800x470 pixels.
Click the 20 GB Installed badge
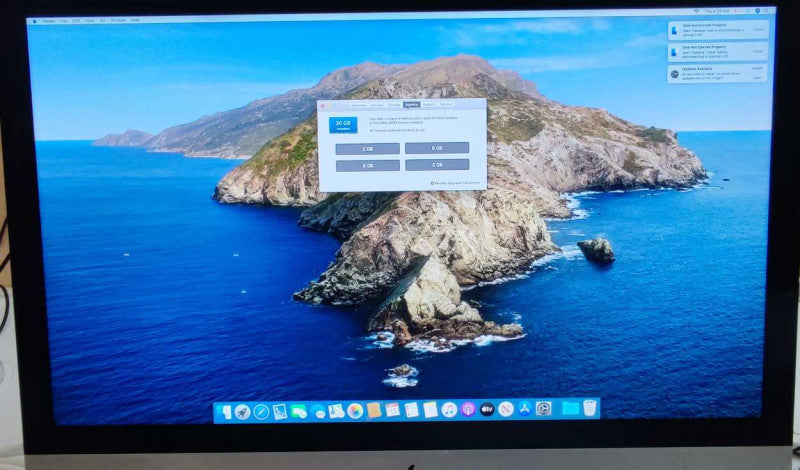pyautogui.click(x=343, y=125)
